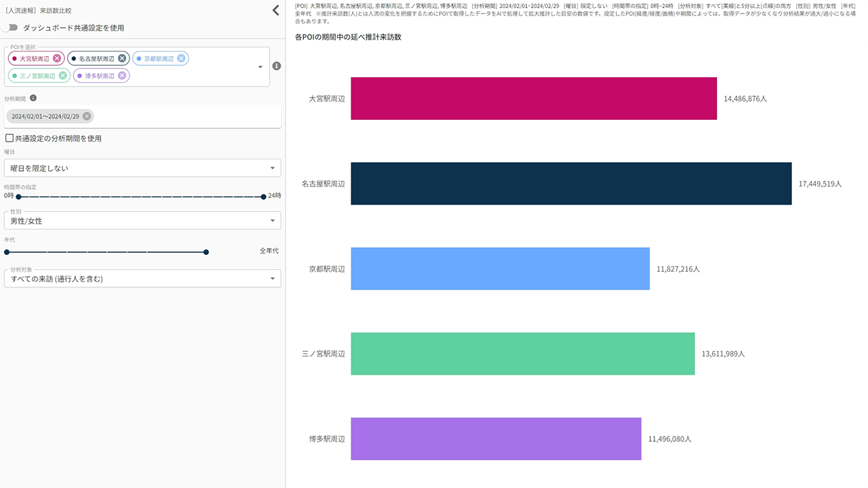Screen dimensions: 868x488
Task: Click the 名古屋駅周辺 bar in chart
Action: (570, 184)
